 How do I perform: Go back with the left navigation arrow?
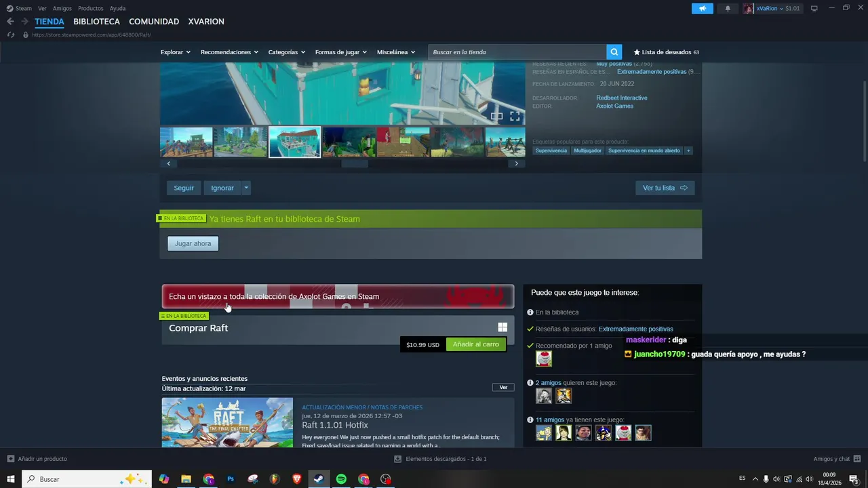[x=10, y=22]
